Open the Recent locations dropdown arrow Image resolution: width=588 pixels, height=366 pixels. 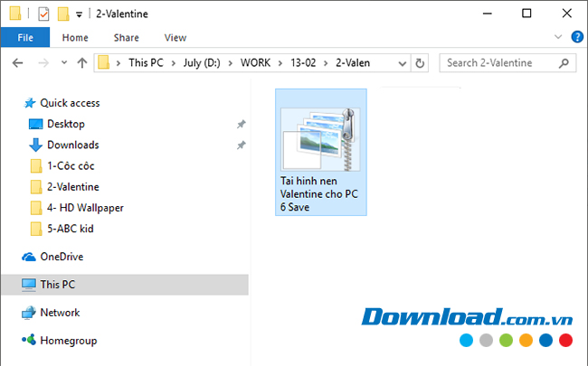63,63
